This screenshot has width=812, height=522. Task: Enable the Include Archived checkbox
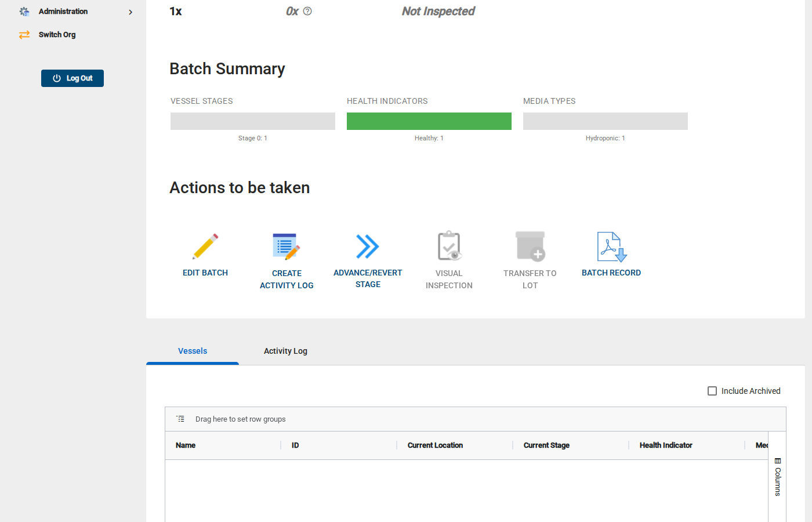pos(712,391)
